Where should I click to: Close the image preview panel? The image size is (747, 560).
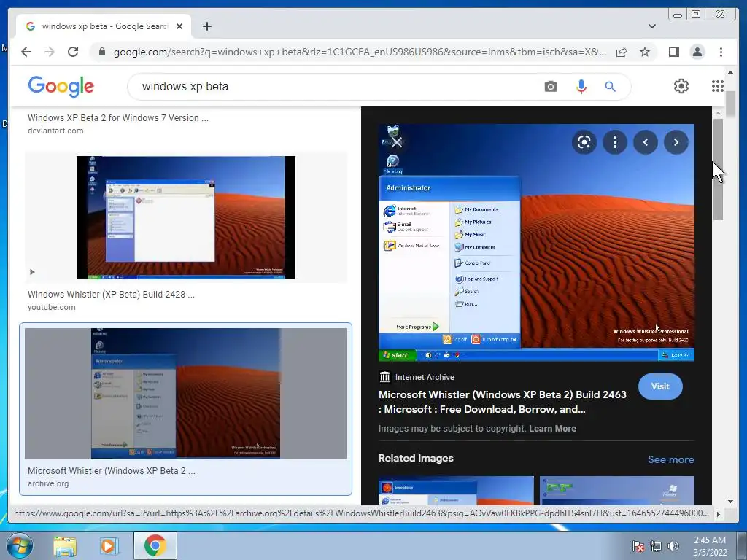396,142
